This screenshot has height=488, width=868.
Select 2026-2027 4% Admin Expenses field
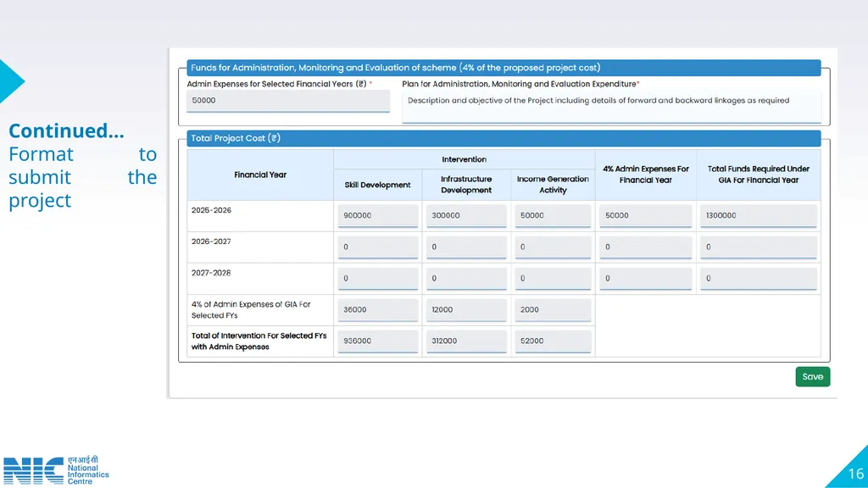(x=645, y=247)
